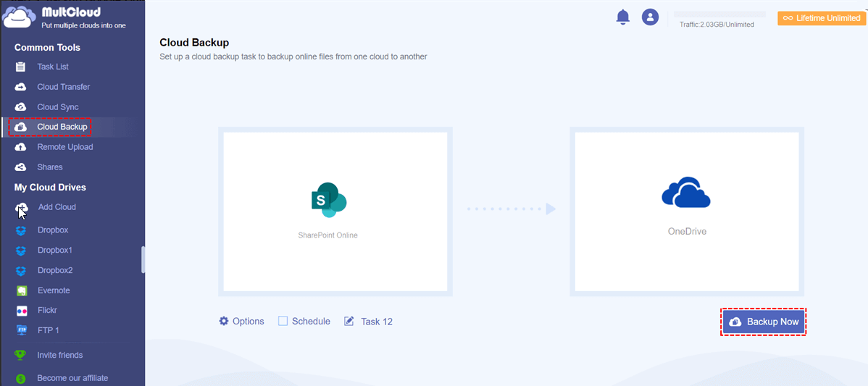
Task: Click Become our affiliate link
Action: 72,379
